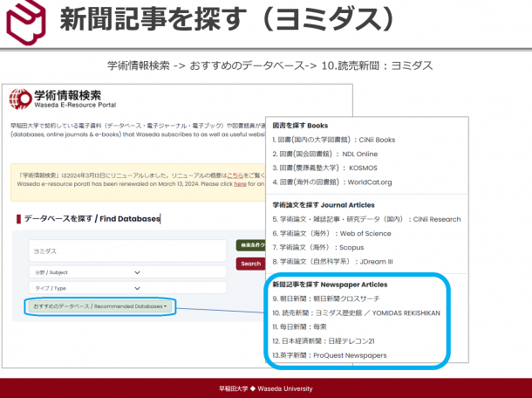This screenshot has height=398, width=532.
Task: Click the 学術情報検索 portal title
Action: (x=67, y=95)
